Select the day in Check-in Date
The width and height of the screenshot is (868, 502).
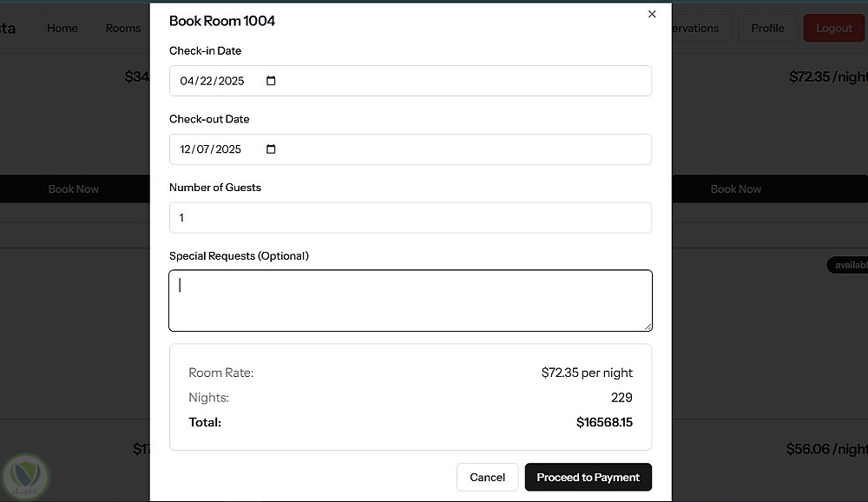click(x=205, y=81)
